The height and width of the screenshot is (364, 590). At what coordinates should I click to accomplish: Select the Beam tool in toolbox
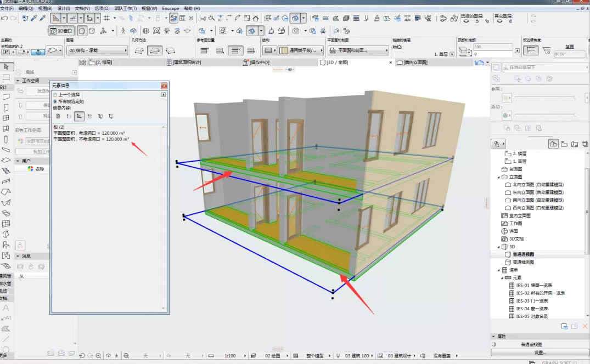[5, 150]
